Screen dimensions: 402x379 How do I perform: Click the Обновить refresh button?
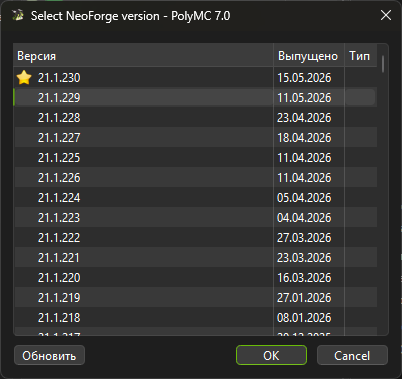(49, 355)
